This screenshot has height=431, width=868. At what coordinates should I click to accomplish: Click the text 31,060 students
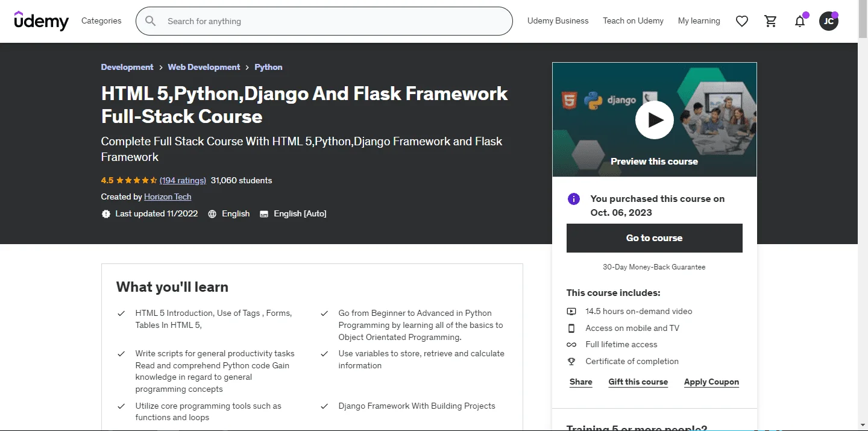coord(241,180)
